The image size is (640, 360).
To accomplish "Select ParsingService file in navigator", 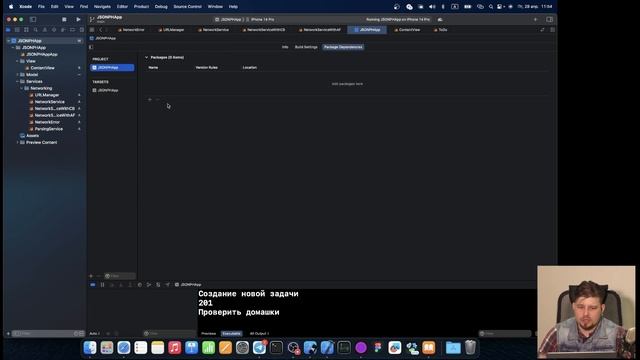I will pyautogui.click(x=49, y=129).
